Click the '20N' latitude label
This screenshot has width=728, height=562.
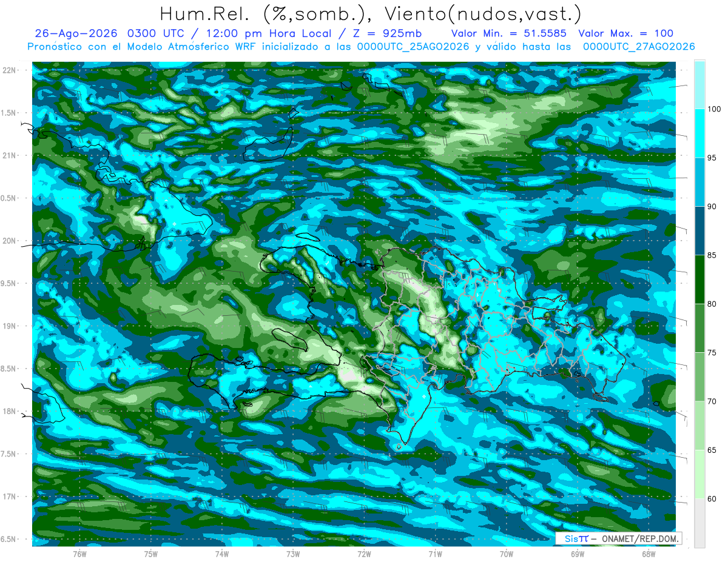point(10,241)
